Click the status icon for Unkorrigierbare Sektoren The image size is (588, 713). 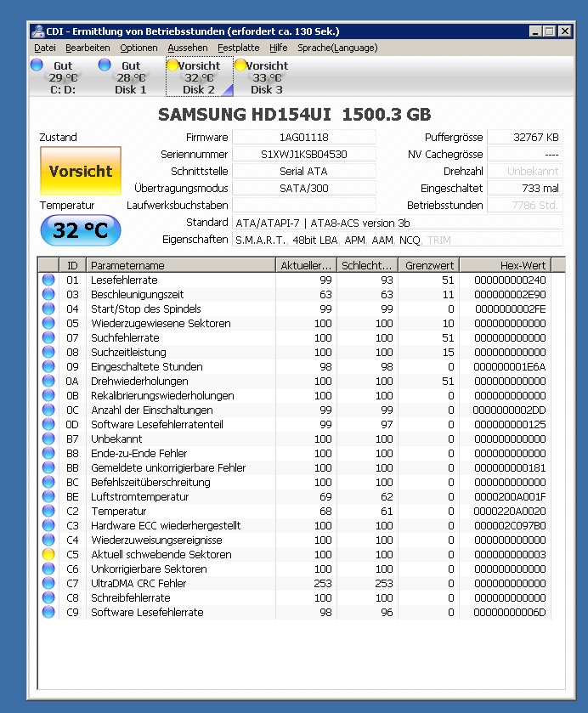click(48, 569)
